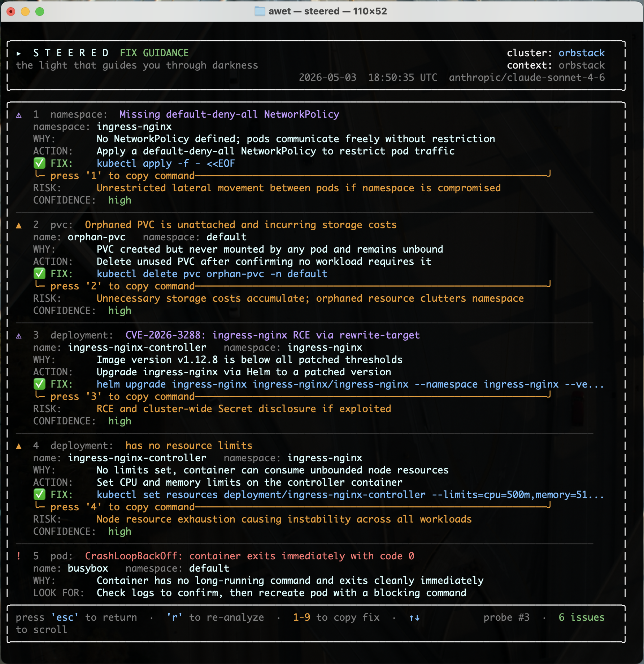Screen dimensions: 644x664
Task: Click the green check beside helm upgrade FIX
Action: [39, 384]
